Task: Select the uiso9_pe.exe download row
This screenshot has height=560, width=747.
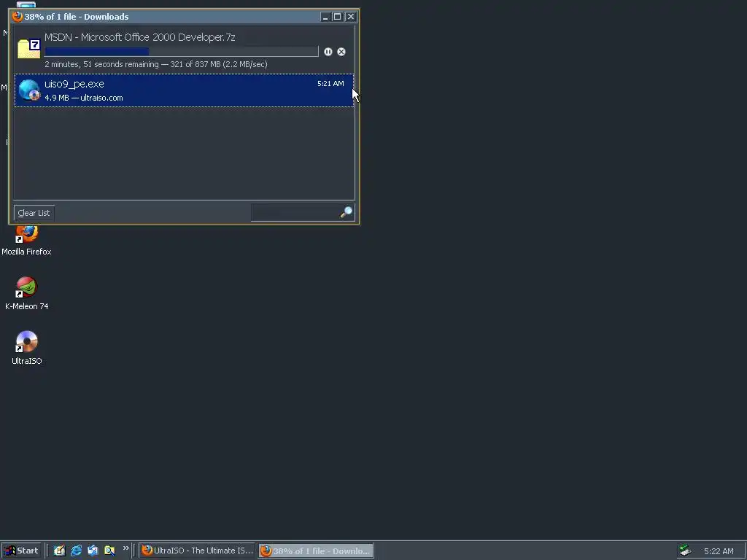Action: 184,90
